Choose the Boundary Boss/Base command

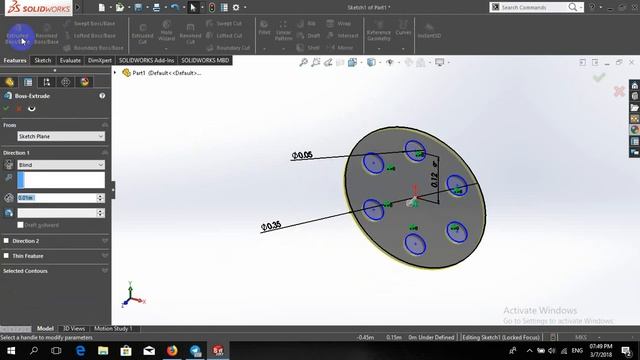pos(94,48)
